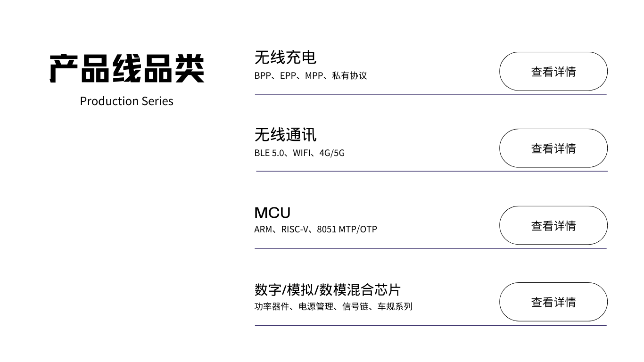Click the 产品线品类 main title

(127, 69)
